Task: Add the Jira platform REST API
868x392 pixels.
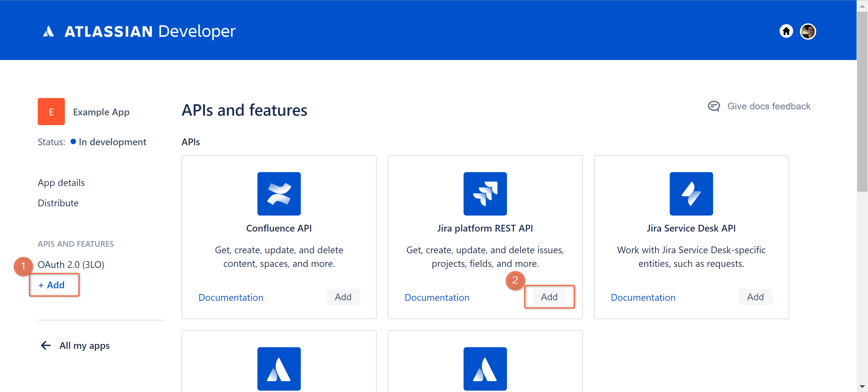Action: tap(549, 297)
